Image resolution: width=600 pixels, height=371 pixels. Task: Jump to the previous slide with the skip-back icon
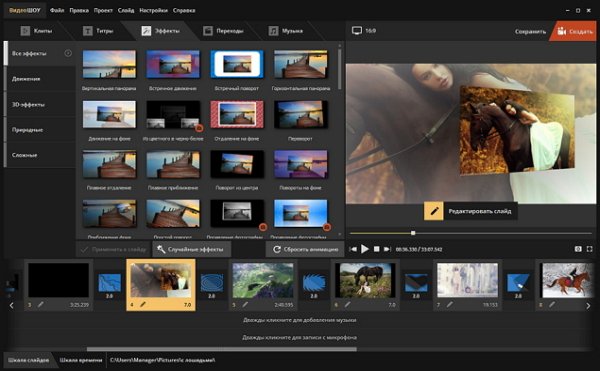click(353, 249)
